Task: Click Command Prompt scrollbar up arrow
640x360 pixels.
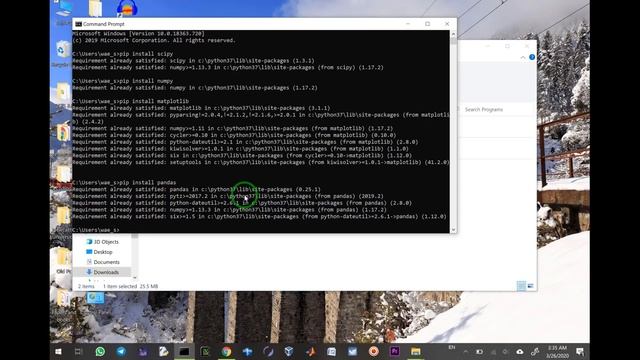Action: [x=453, y=34]
